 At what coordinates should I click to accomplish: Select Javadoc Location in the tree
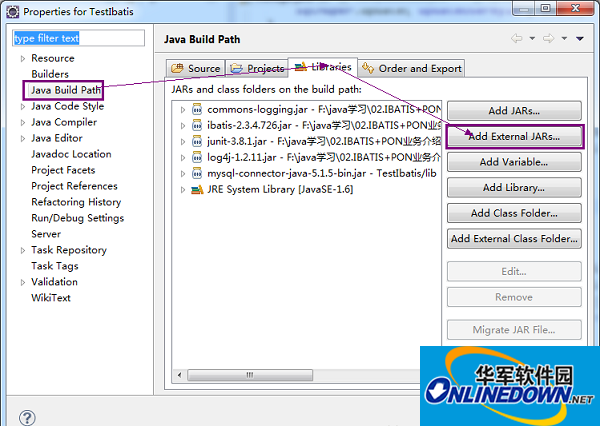72,154
